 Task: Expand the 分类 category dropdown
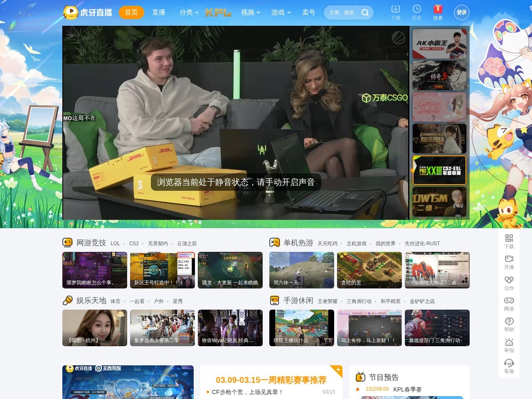189,12
